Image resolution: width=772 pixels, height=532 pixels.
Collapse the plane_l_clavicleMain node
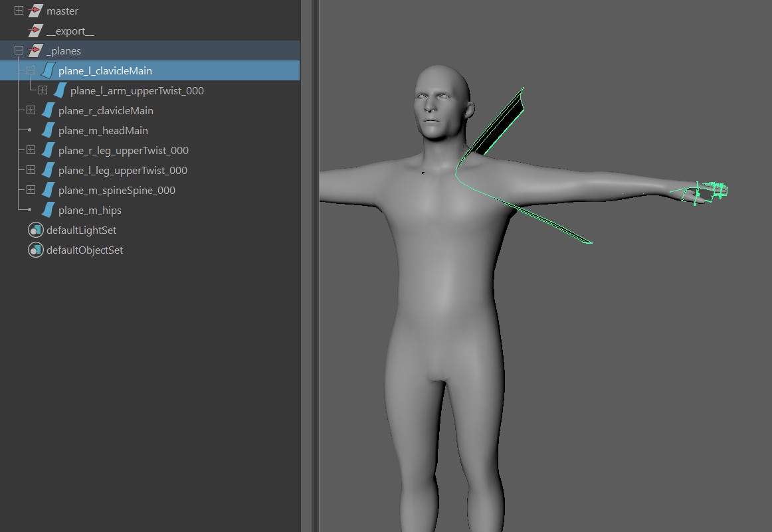click(31, 70)
